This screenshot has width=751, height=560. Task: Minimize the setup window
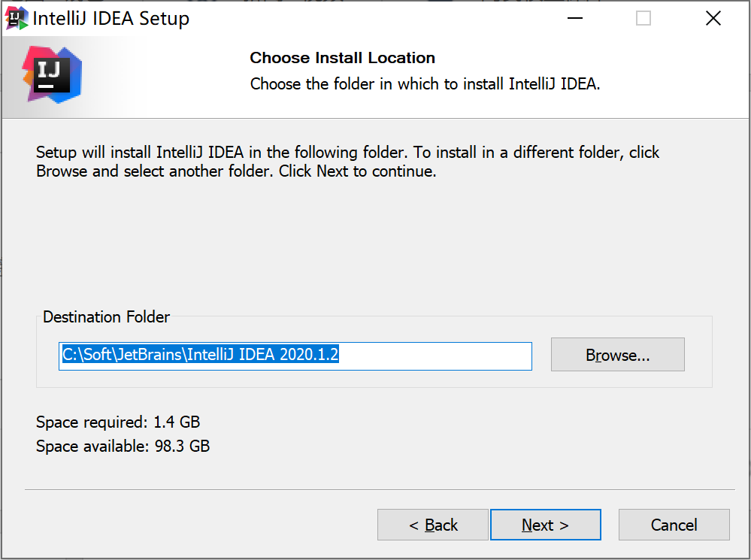pos(574,18)
